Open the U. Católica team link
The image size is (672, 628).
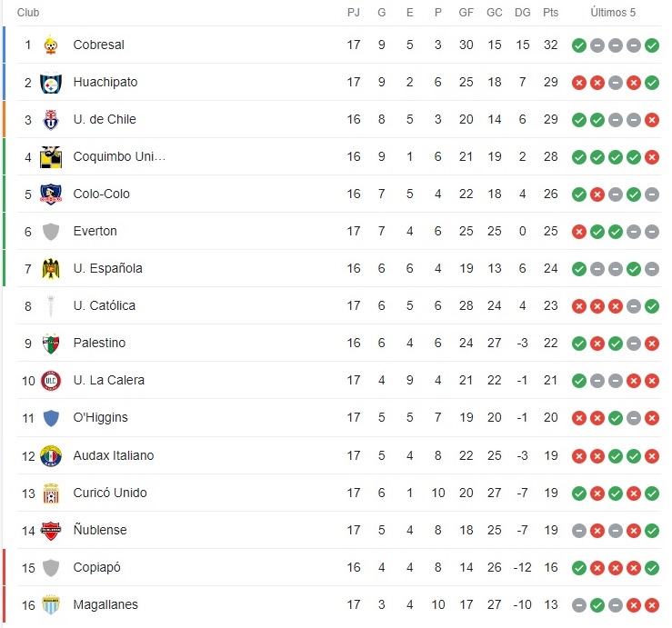coord(104,305)
